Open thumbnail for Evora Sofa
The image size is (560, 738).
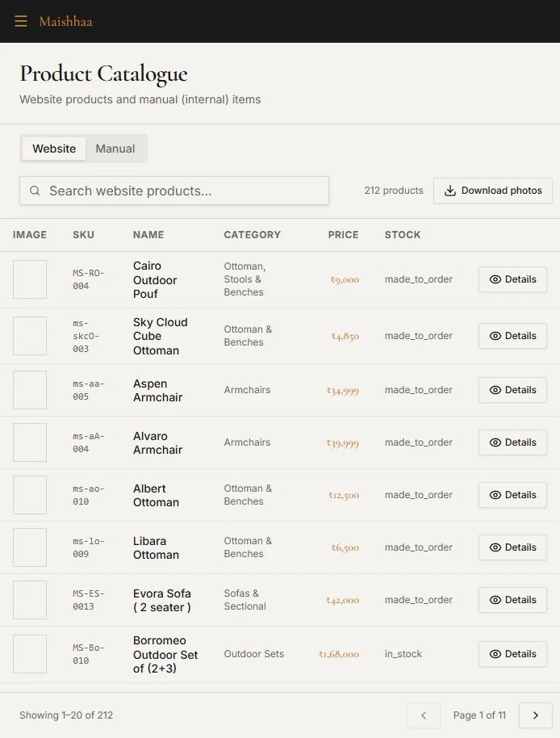click(x=30, y=600)
